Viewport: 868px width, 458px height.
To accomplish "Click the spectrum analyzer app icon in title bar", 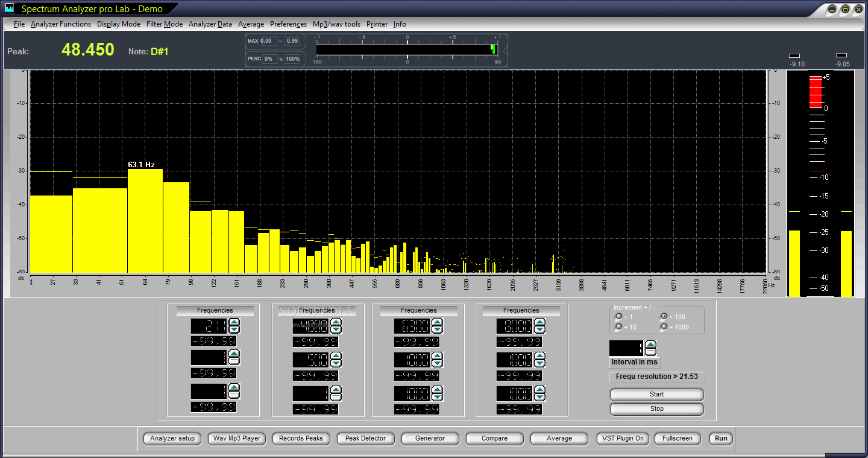I will pos(9,8).
